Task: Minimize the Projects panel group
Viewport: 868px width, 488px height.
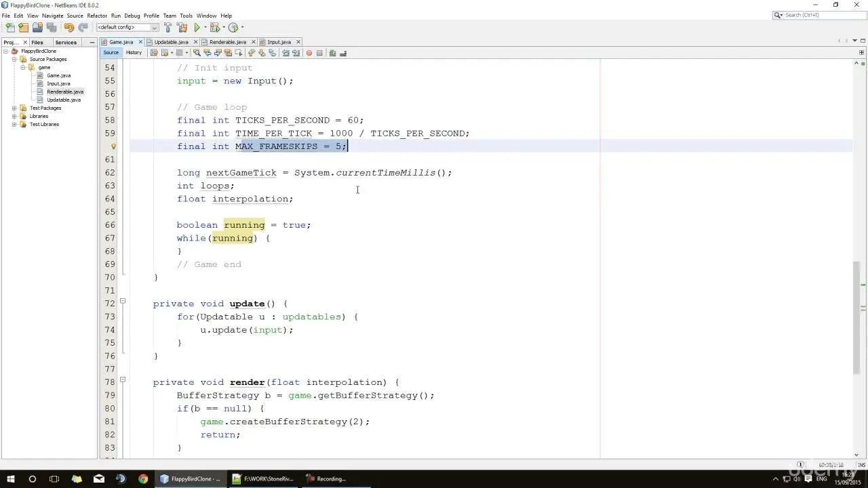Action: coord(92,42)
